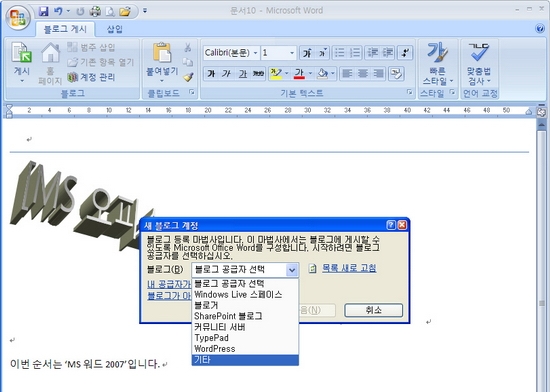
Task: Open the font color dropdown arrow
Action: point(310,74)
